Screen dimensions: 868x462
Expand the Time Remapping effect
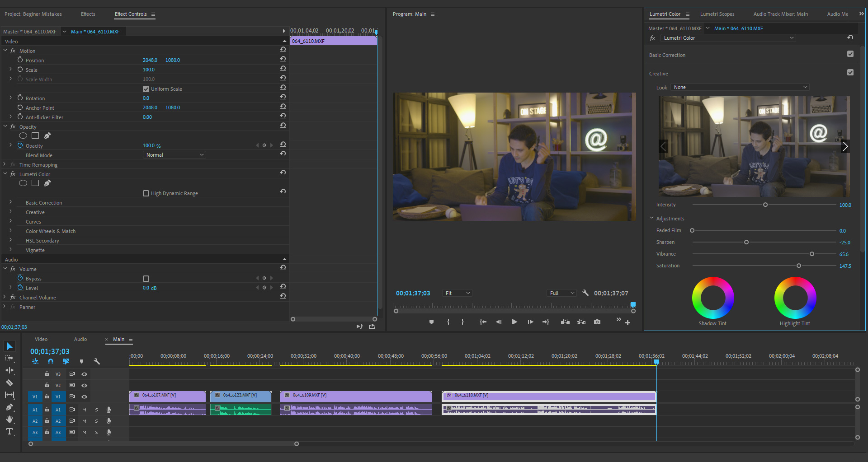(5, 164)
